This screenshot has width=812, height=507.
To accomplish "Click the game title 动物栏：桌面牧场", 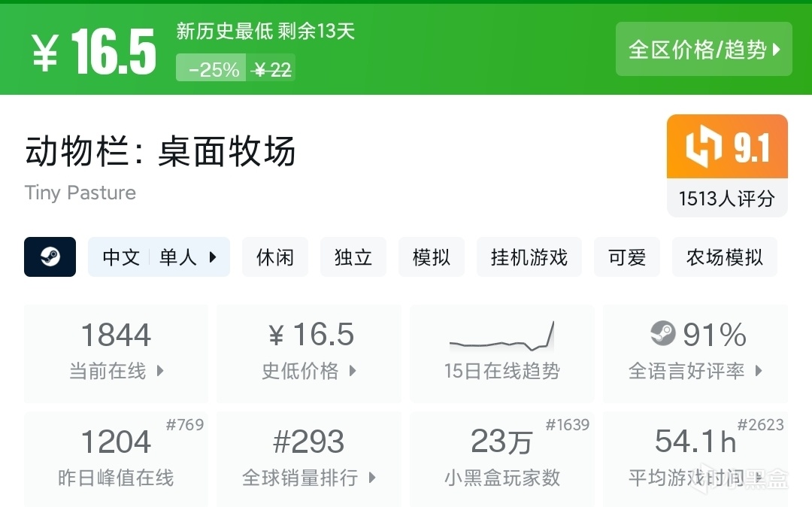I will (x=160, y=151).
